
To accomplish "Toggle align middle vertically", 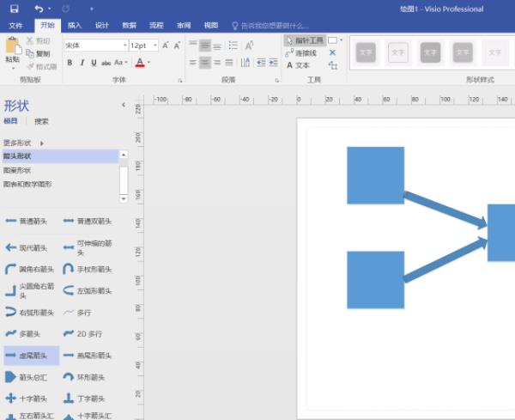I will [x=205, y=45].
